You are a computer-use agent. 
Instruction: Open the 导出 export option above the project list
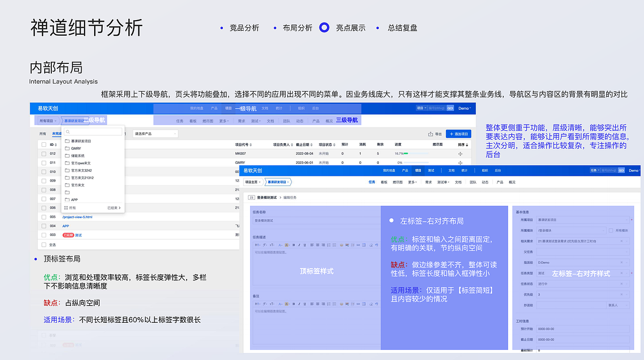pos(438,134)
